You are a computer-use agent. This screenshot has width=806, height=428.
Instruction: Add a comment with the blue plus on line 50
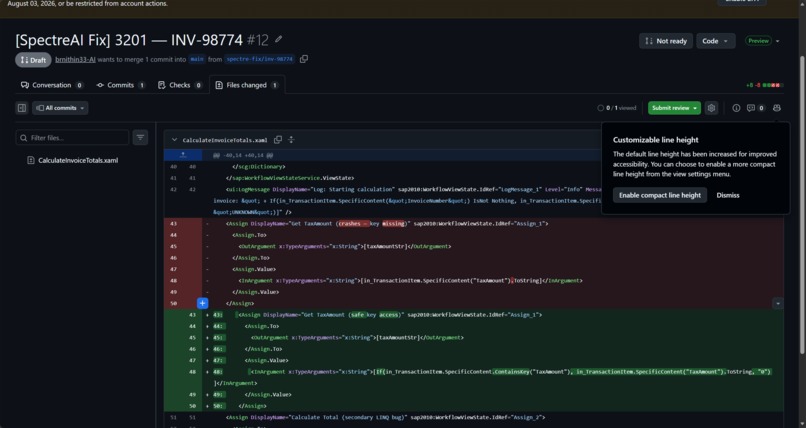coord(203,303)
